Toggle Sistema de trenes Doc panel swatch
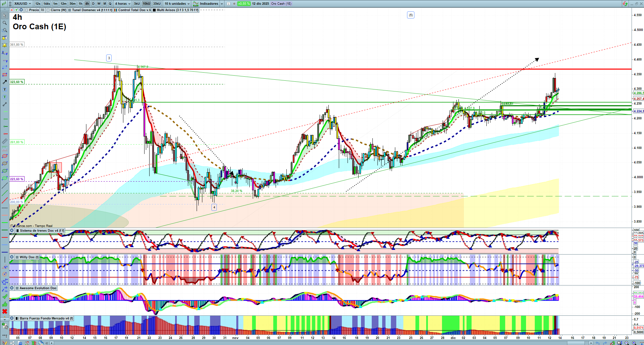644x345 pixels. 17,231
